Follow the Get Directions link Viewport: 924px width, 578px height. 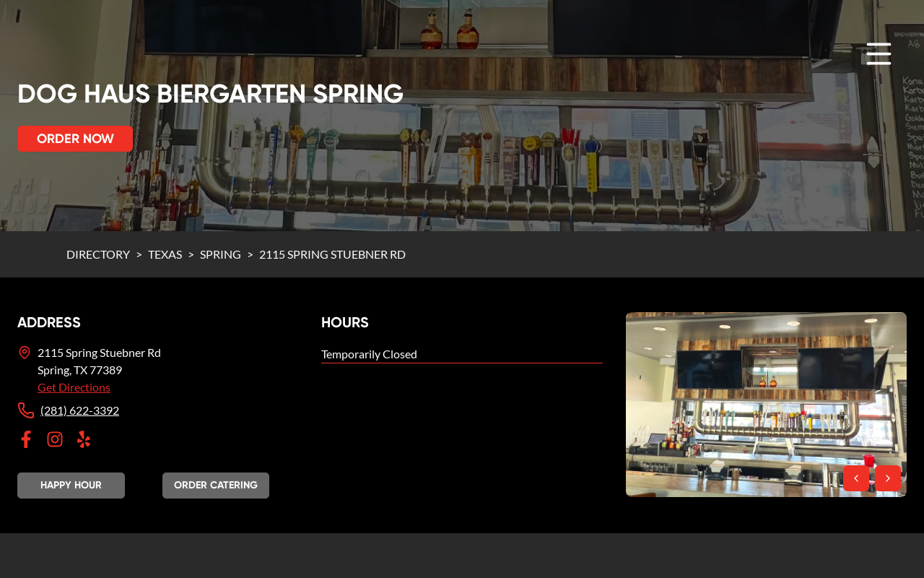pyautogui.click(x=74, y=387)
